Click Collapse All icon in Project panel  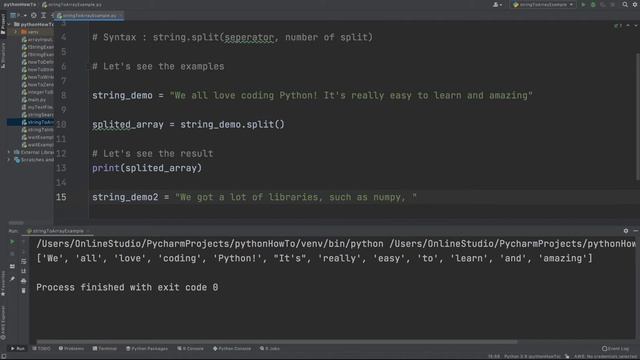coord(43,16)
